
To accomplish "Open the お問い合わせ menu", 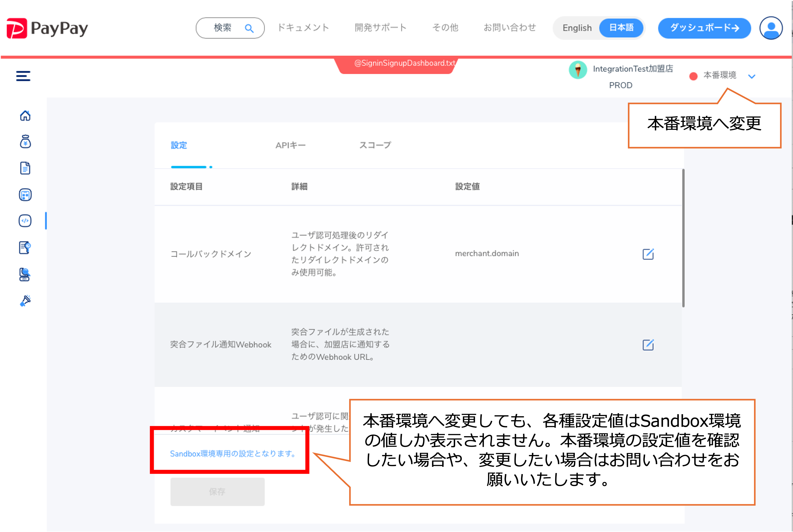I will click(510, 28).
